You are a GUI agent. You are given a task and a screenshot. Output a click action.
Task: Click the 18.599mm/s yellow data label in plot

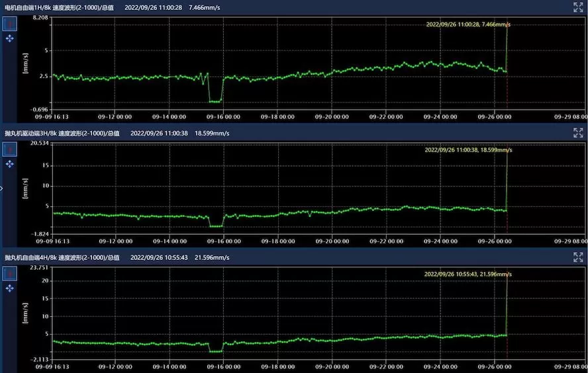468,150
